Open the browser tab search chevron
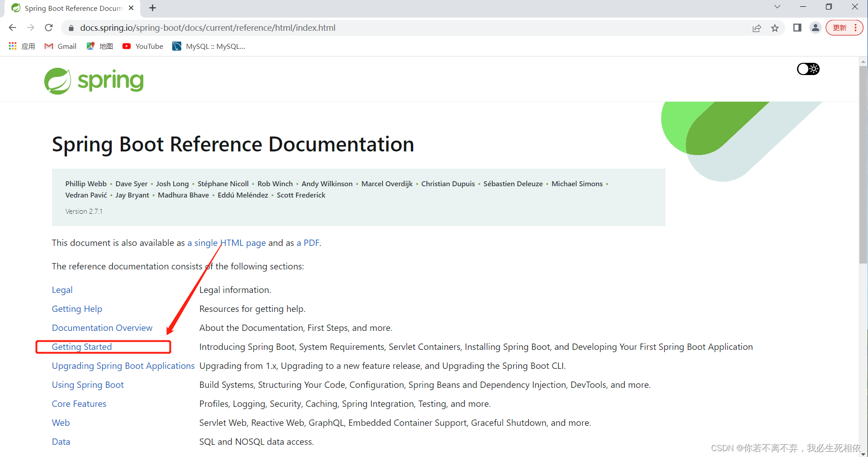 coord(777,7)
